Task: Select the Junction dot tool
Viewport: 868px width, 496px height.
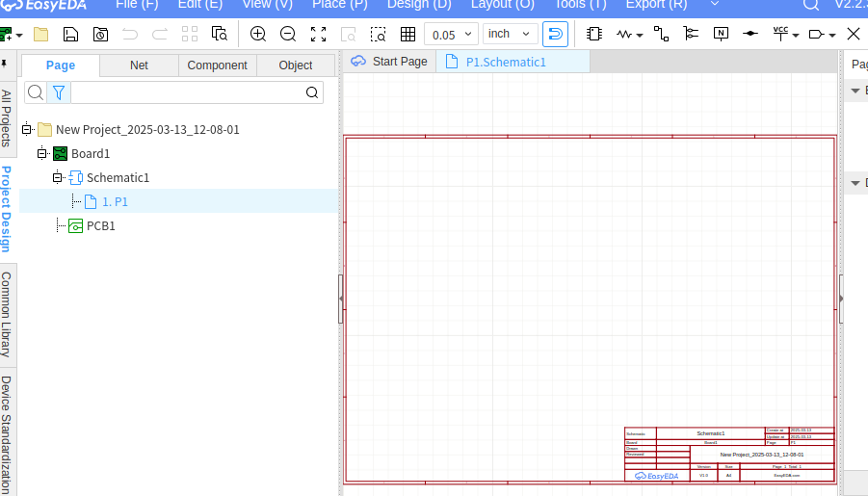Action: (x=750, y=34)
